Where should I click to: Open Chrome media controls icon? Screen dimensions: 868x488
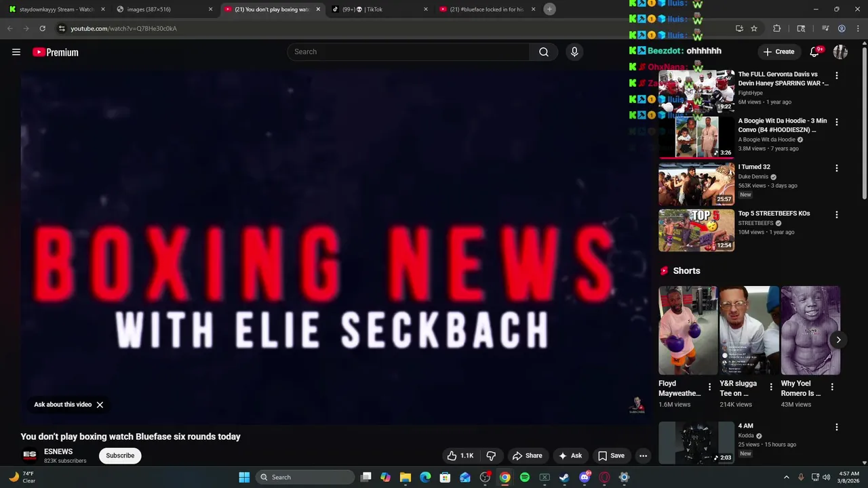tap(825, 28)
